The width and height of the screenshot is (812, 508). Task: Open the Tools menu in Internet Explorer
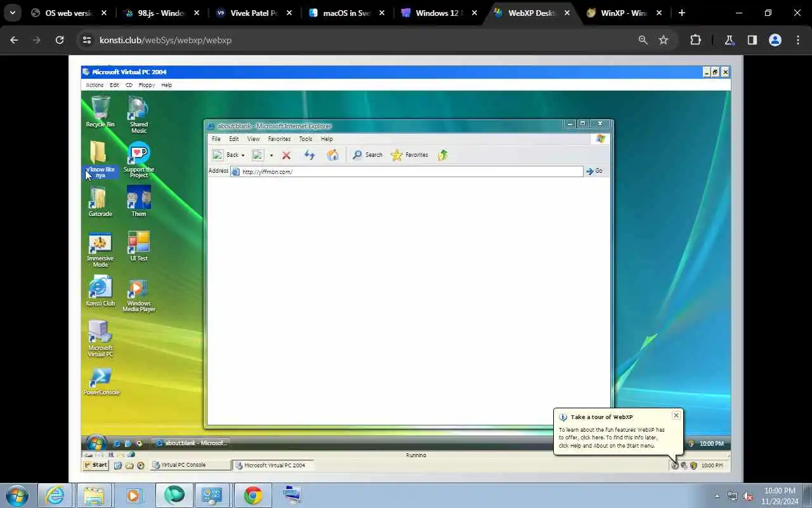coord(306,139)
